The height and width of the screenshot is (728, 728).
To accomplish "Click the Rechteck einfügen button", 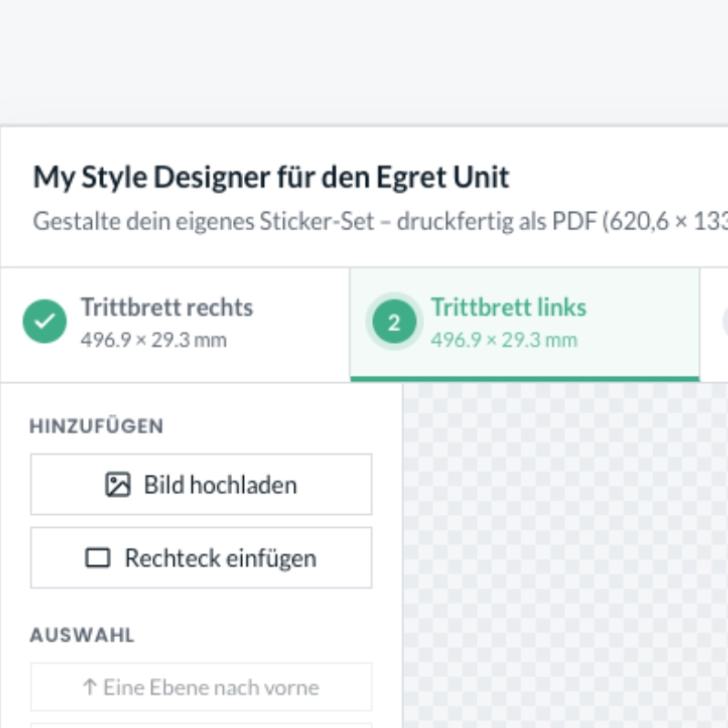I will (x=201, y=558).
